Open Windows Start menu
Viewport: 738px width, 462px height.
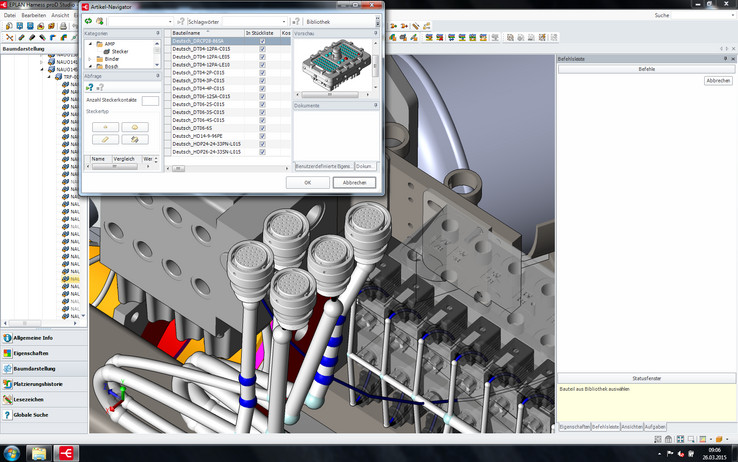[x=11, y=454]
